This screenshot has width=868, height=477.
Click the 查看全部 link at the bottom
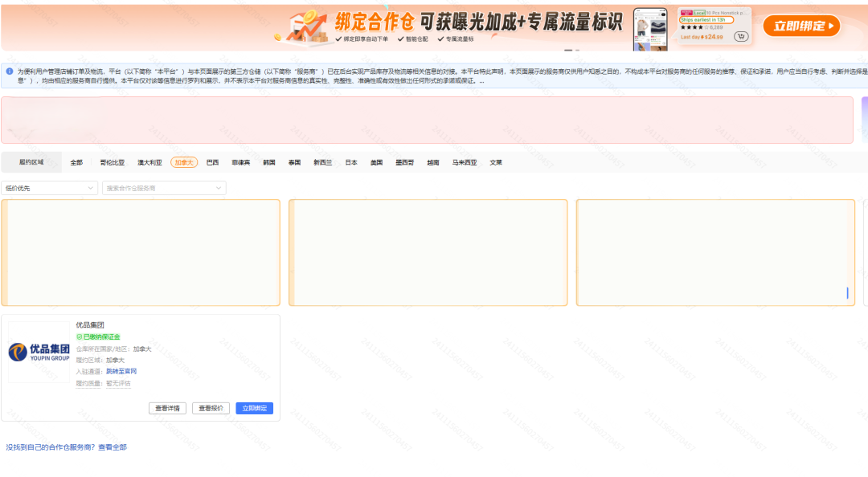[113, 447]
